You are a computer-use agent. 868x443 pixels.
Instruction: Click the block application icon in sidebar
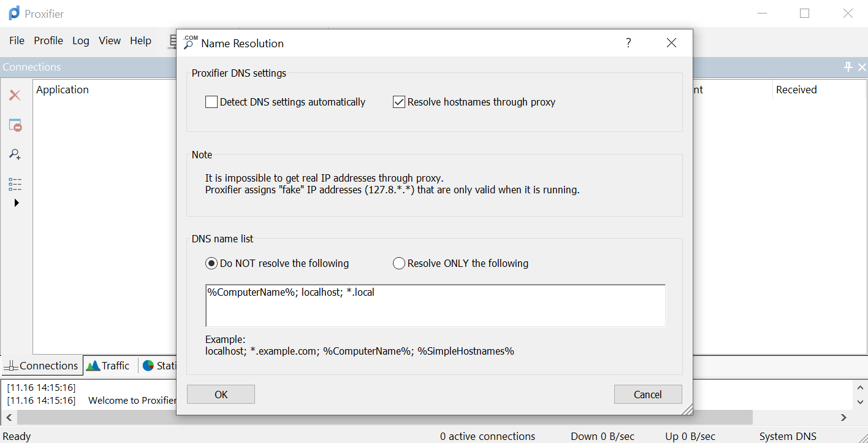tap(15, 125)
